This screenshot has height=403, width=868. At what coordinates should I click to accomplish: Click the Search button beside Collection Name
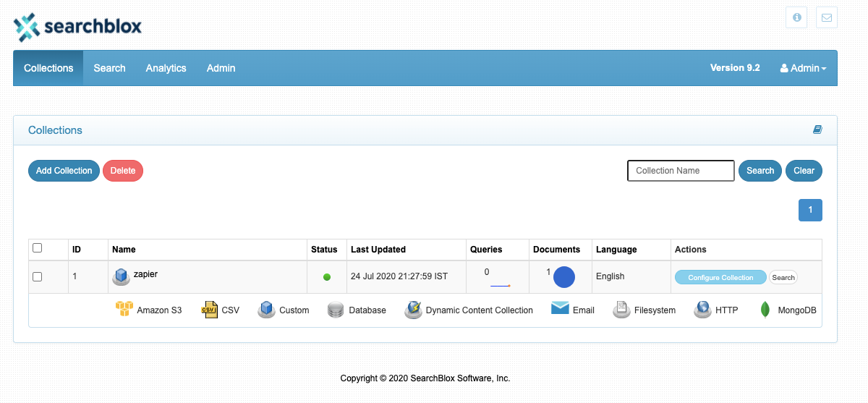[760, 171]
